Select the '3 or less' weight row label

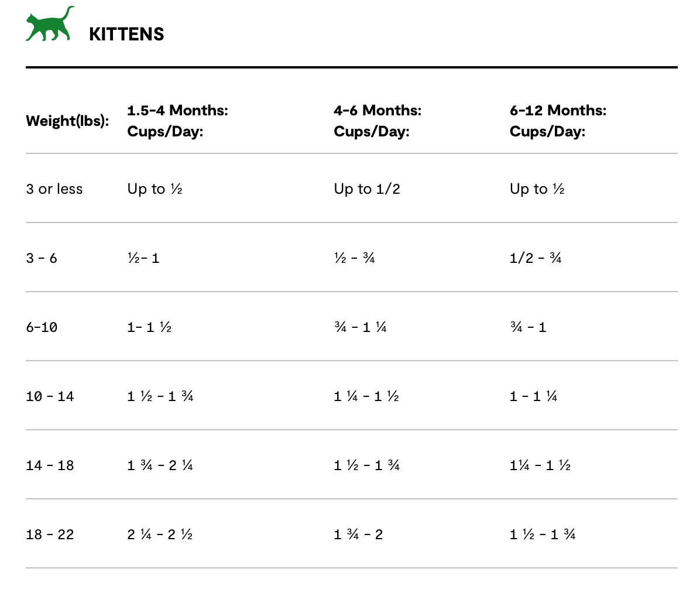[x=54, y=189]
